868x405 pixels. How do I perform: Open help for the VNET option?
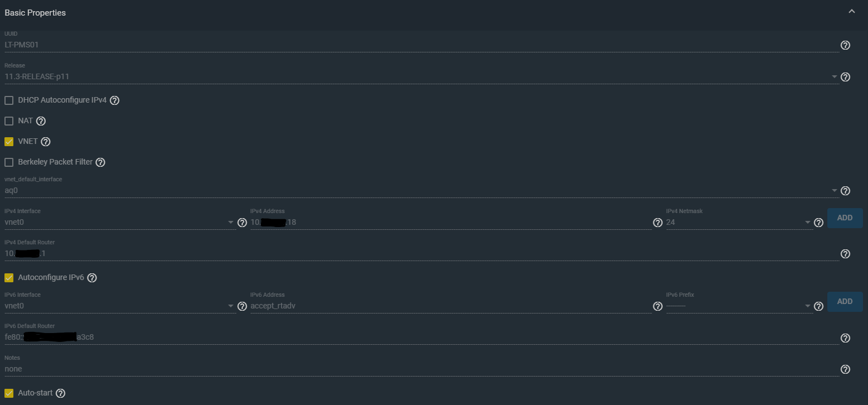46,142
